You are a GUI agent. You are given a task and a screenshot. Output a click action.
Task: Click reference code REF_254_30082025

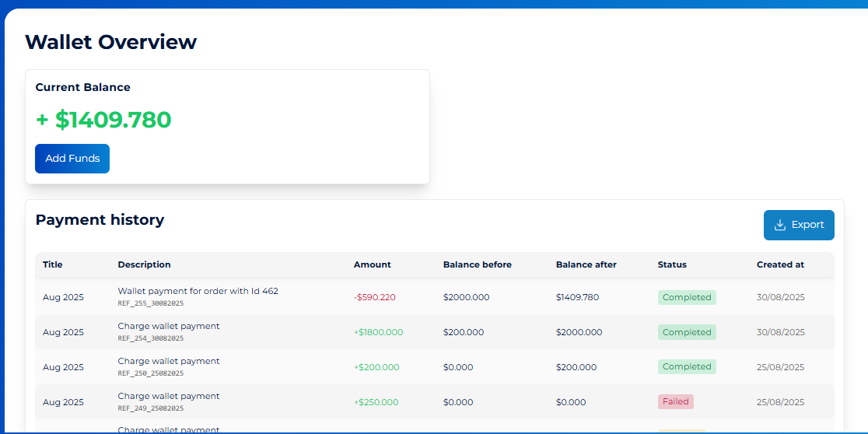tap(151, 338)
